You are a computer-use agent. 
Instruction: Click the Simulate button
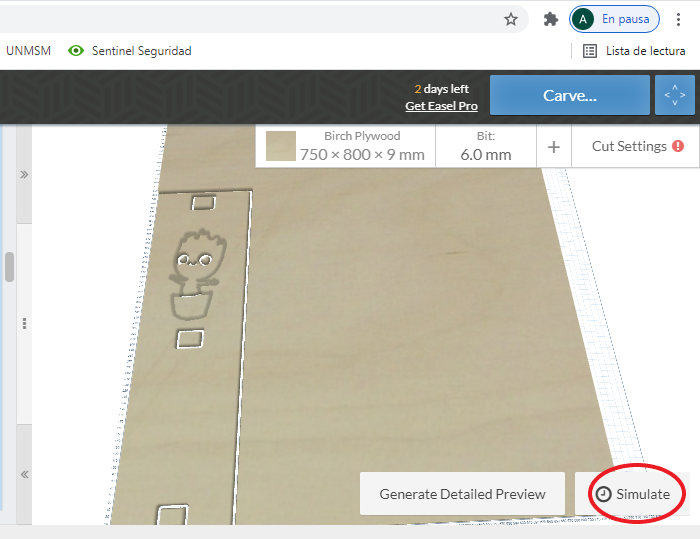[x=633, y=494]
